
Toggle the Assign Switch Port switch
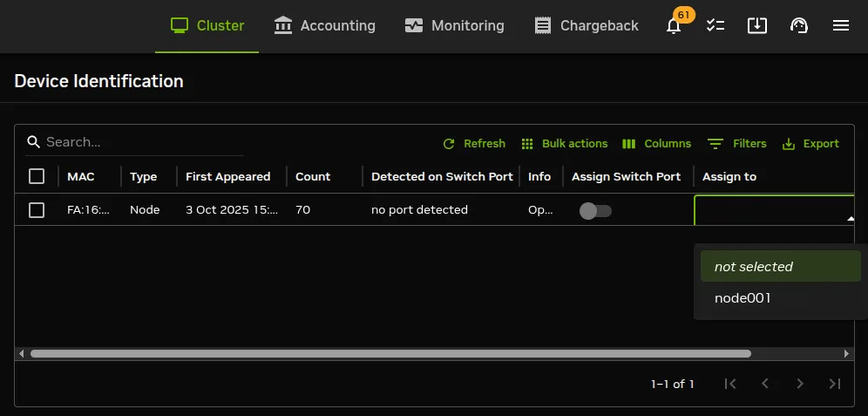pyautogui.click(x=595, y=210)
